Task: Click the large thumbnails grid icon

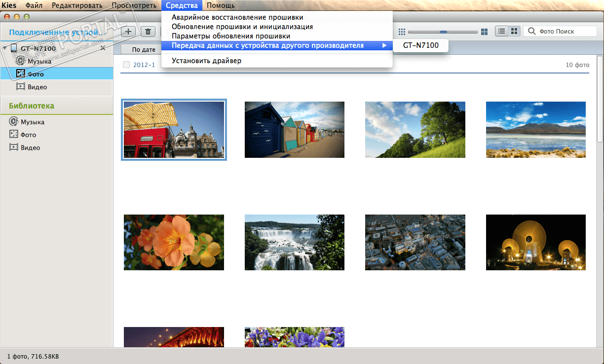Action: [x=484, y=32]
